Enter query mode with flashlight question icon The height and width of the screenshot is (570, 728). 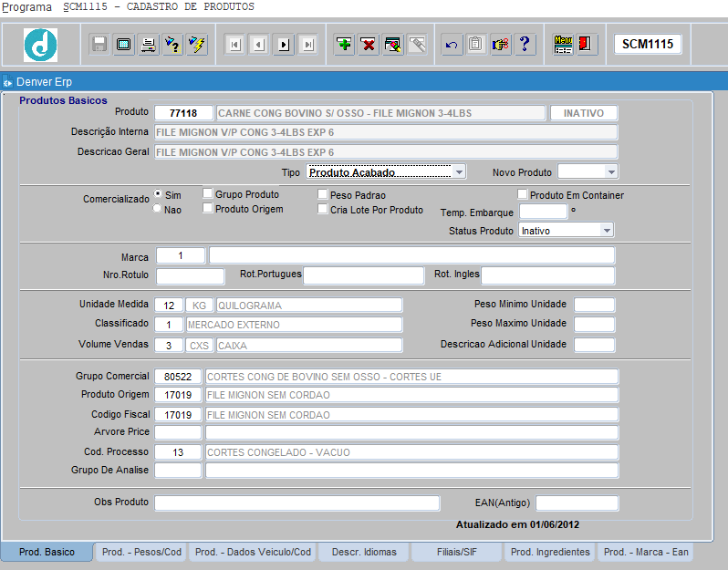172,45
